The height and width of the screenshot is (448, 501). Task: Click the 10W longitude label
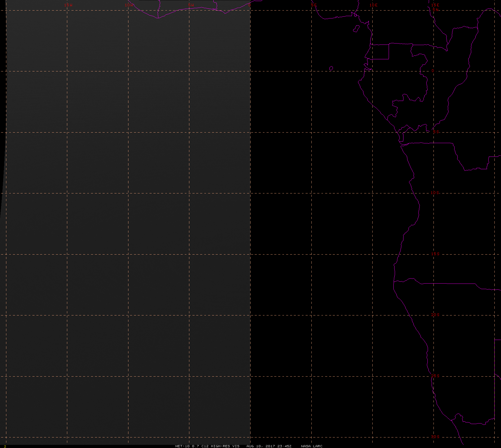[129, 5]
